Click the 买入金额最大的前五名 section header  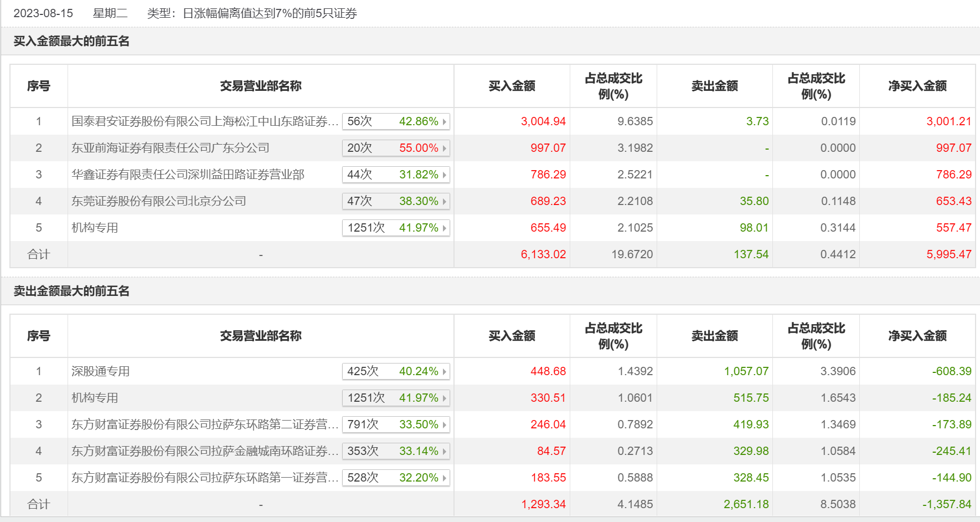71,41
